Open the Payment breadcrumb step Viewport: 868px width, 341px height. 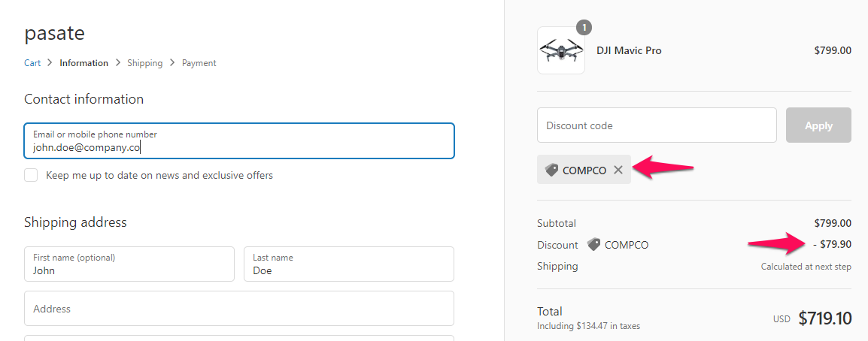point(199,63)
